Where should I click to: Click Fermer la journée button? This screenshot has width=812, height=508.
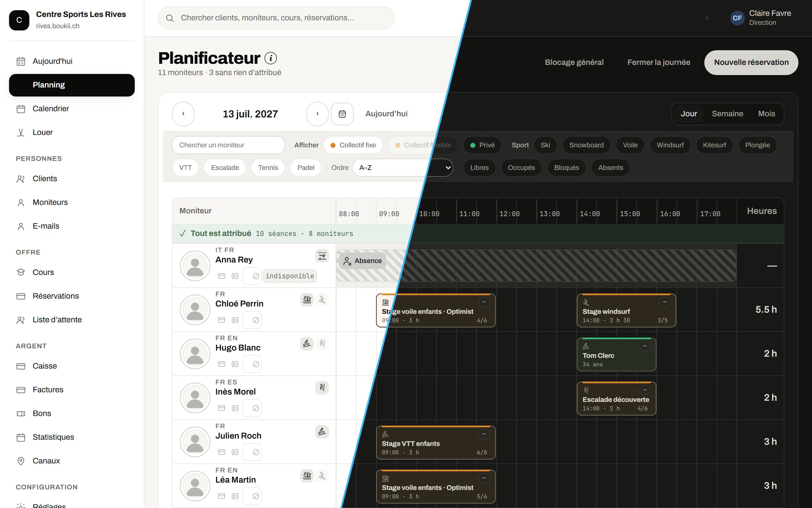(658, 63)
